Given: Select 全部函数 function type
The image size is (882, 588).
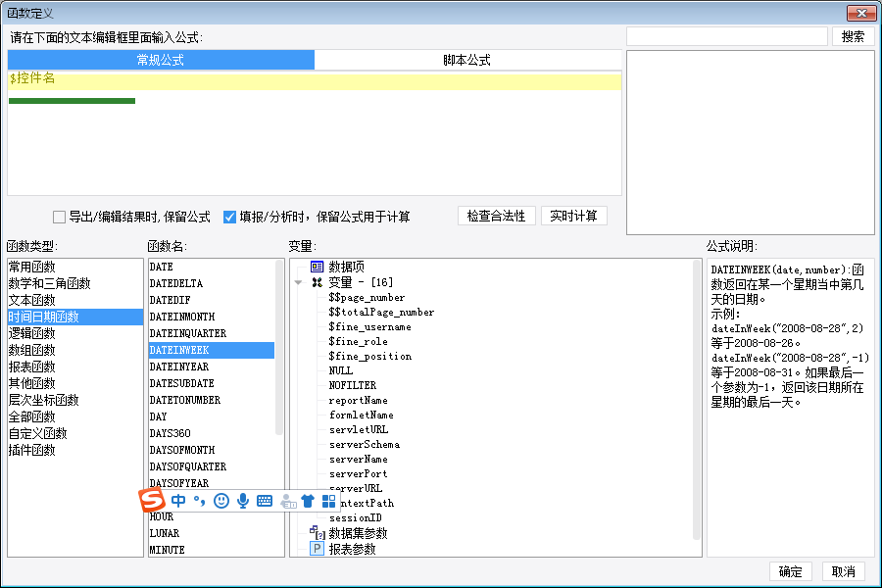Looking at the screenshot, I should point(74,416).
